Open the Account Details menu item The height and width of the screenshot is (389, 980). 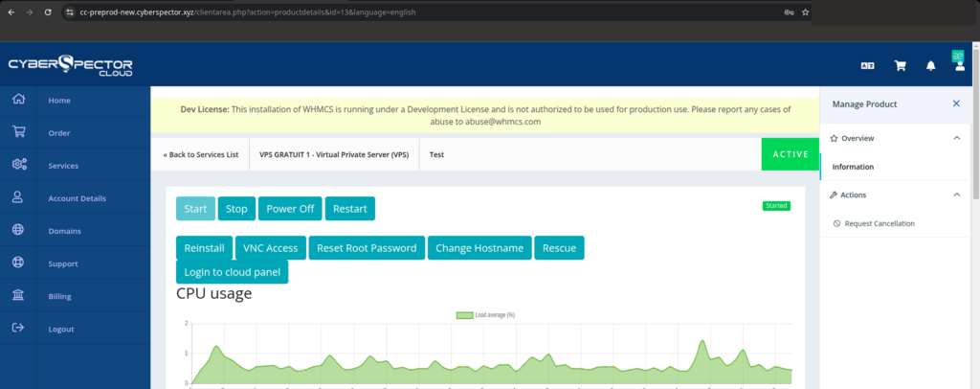(77, 198)
